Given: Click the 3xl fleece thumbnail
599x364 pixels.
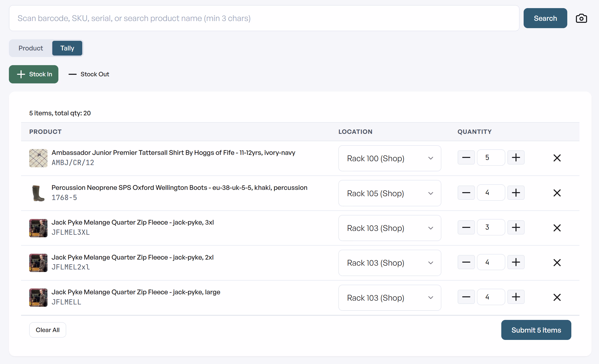Looking at the screenshot, I should [x=38, y=228].
